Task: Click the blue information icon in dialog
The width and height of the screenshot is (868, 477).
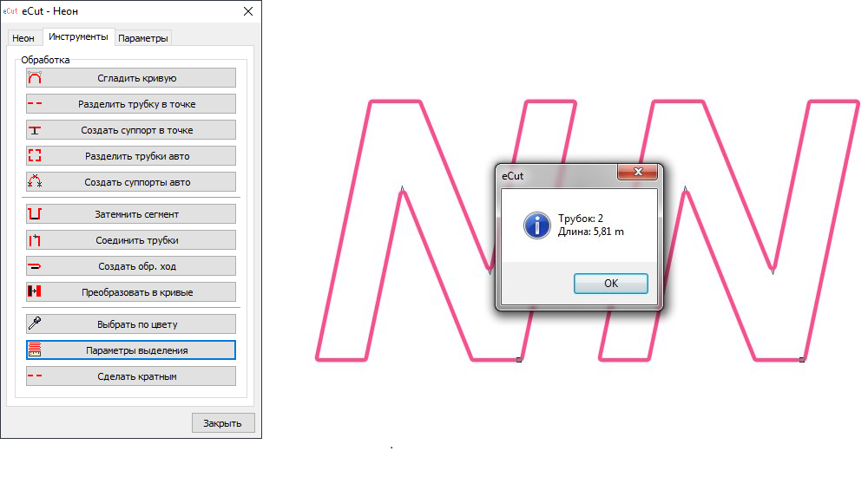Action: pyautogui.click(x=536, y=225)
